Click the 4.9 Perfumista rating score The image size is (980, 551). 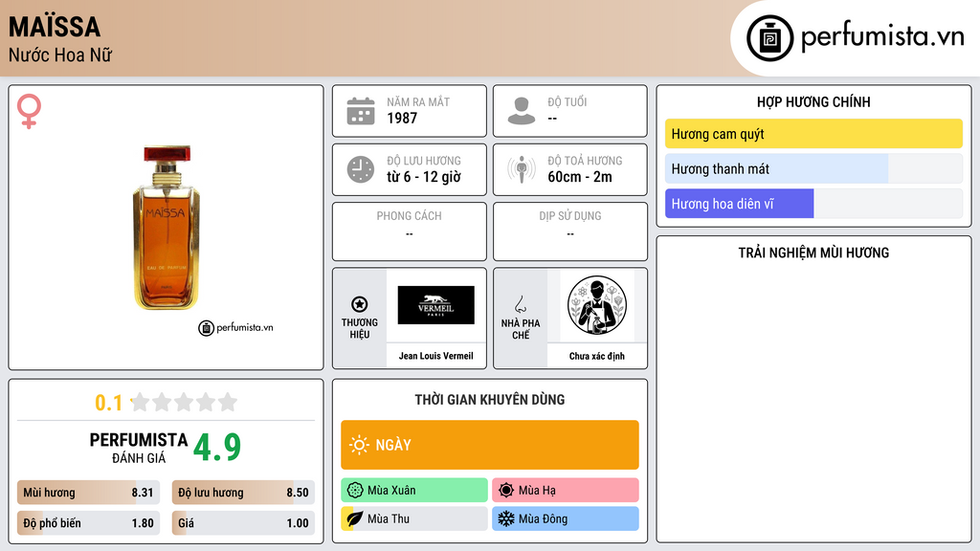[217, 448]
